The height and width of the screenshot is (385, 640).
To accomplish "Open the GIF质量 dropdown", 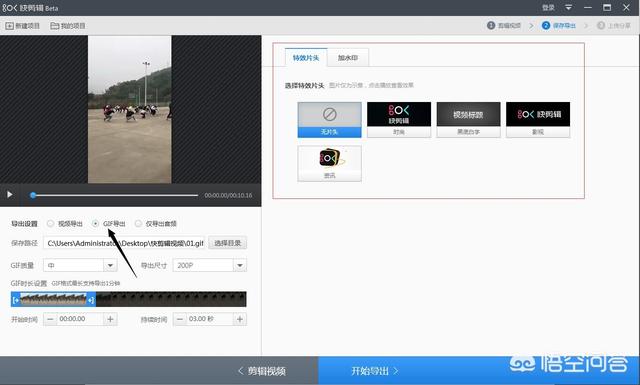I will pyautogui.click(x=80, y=265).
